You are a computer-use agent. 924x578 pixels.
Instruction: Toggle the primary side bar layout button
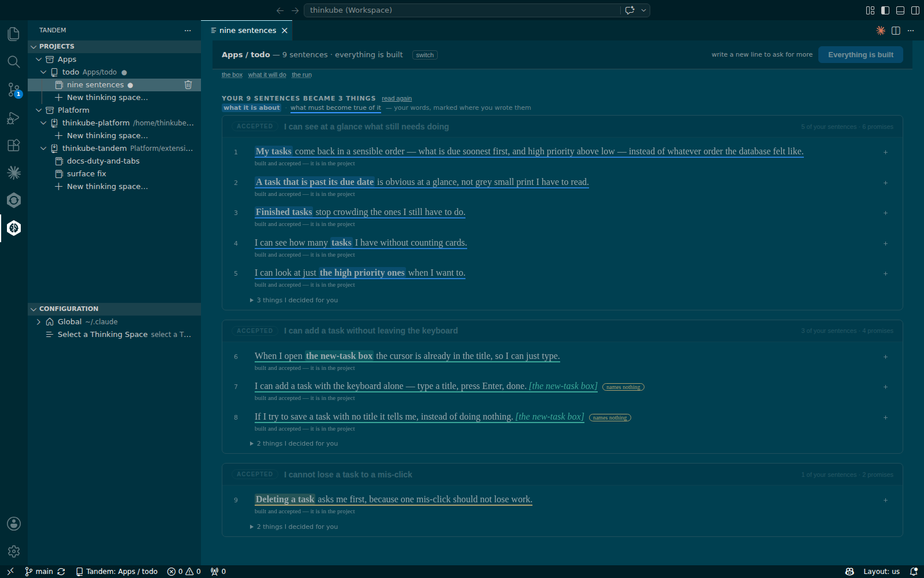point(885,10)
